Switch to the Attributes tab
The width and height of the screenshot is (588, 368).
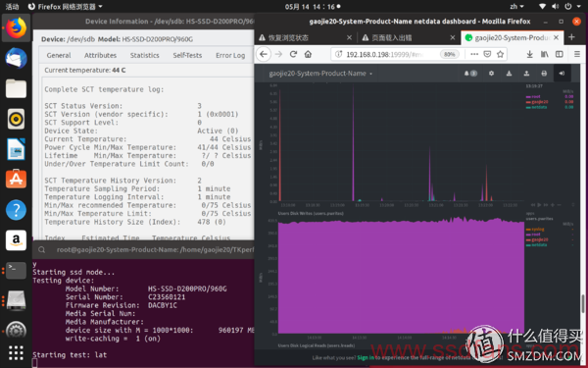[100, 55]
